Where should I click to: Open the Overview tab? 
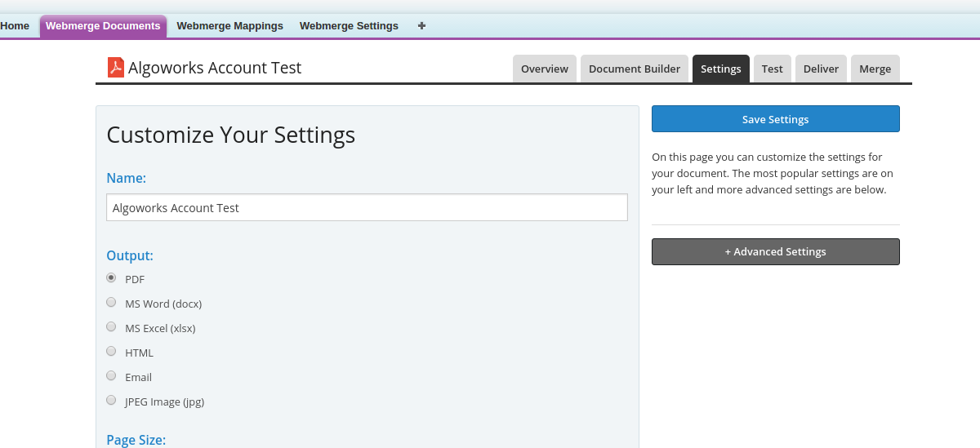pyautogui.click(x=544, y=69)
